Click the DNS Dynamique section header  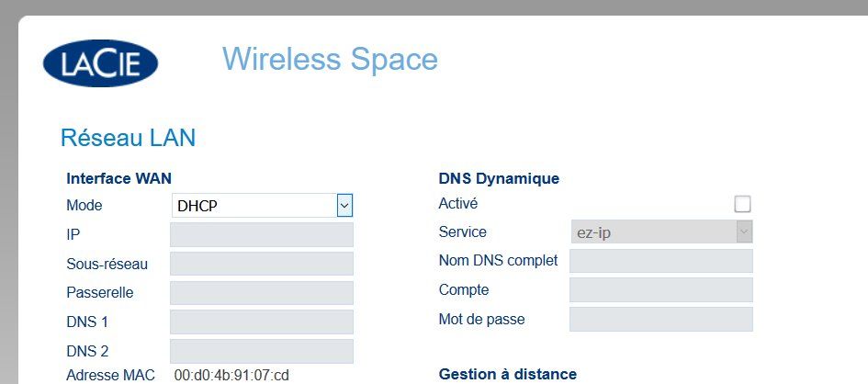coord(499,178)
